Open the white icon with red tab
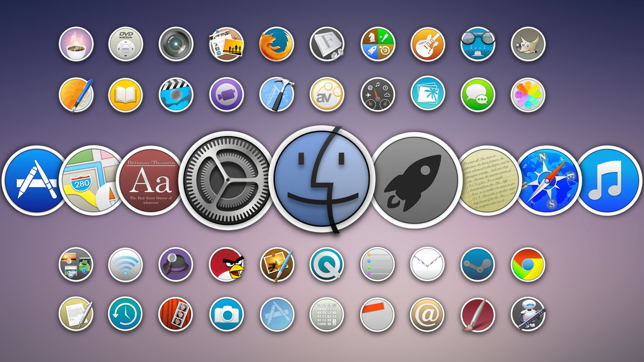 [x=377, y=314]
